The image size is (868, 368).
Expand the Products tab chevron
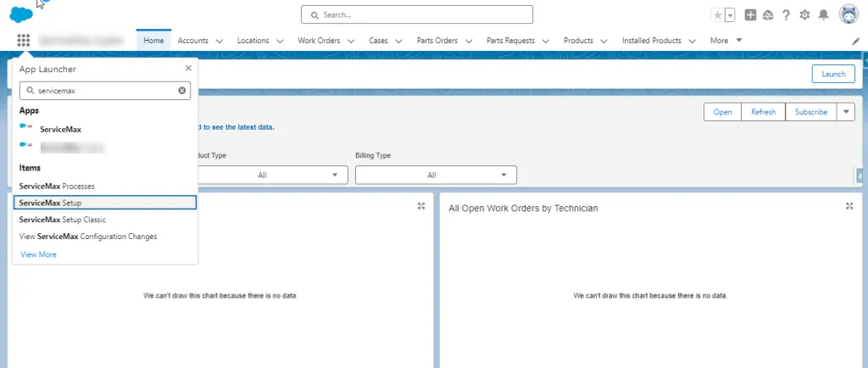604,41
